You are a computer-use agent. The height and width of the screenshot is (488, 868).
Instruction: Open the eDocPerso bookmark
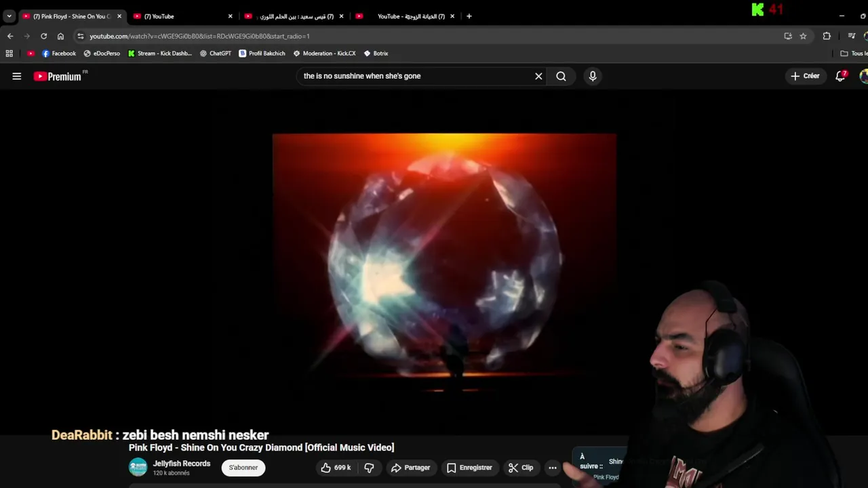[x=102, y=54]
